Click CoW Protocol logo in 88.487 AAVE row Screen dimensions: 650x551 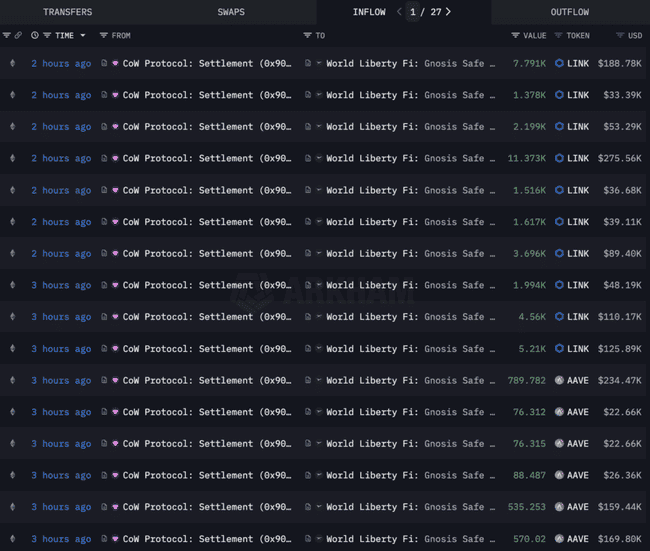(115, 475)
